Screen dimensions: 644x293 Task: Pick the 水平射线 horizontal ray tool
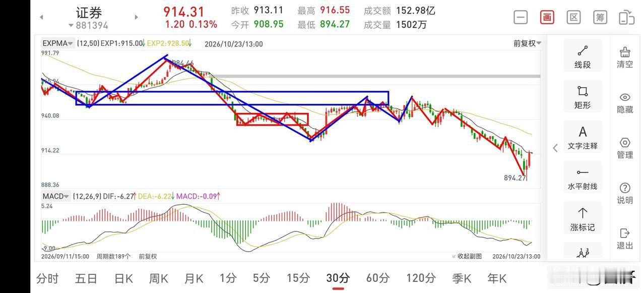click(x=583, y=178)
